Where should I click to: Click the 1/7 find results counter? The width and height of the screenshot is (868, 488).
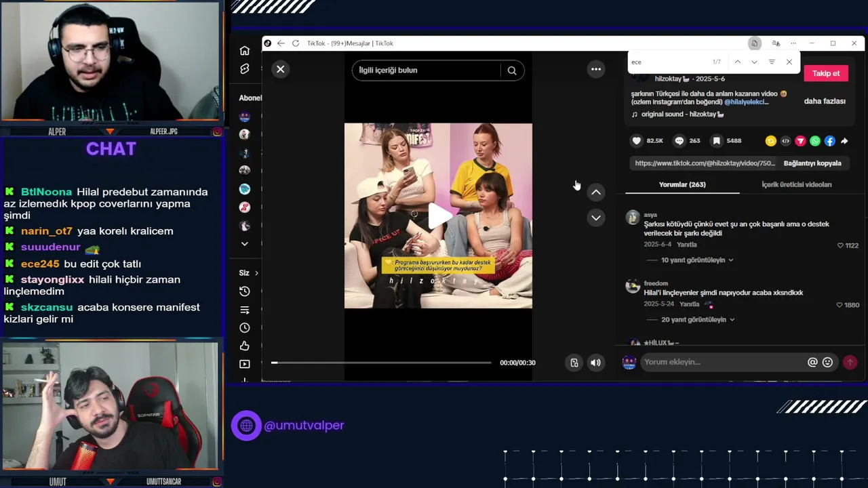click(717, 62)
